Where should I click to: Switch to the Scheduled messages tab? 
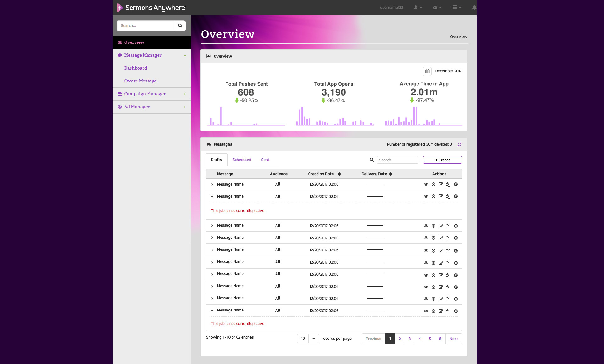pos(242,160)
